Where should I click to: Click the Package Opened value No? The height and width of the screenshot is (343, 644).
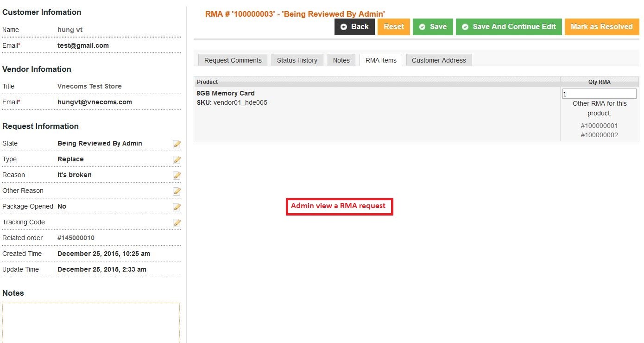(62, 206)
